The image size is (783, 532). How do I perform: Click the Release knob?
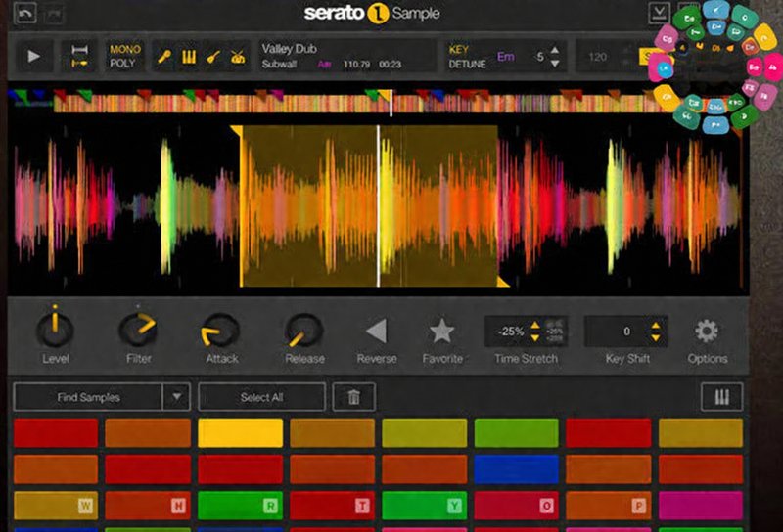pos(303,331)
